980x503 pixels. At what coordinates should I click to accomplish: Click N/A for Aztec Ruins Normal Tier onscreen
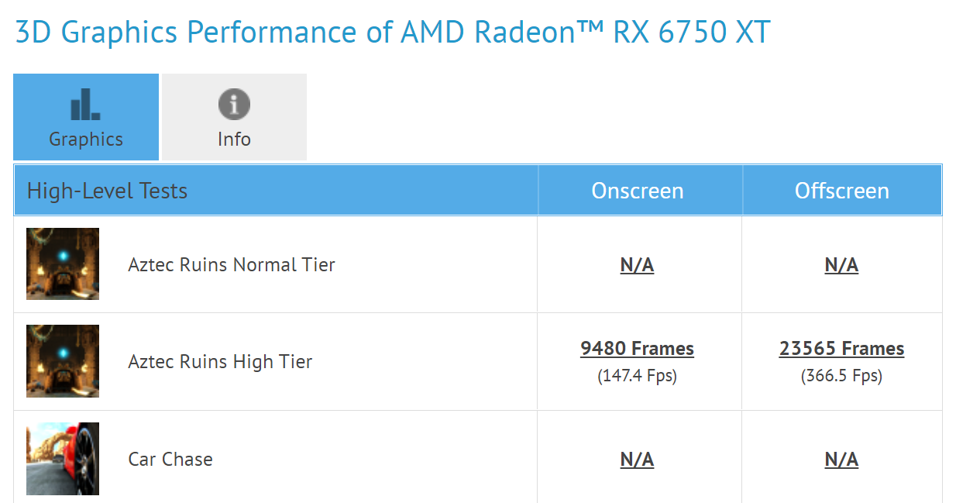[x=637, y=264]
